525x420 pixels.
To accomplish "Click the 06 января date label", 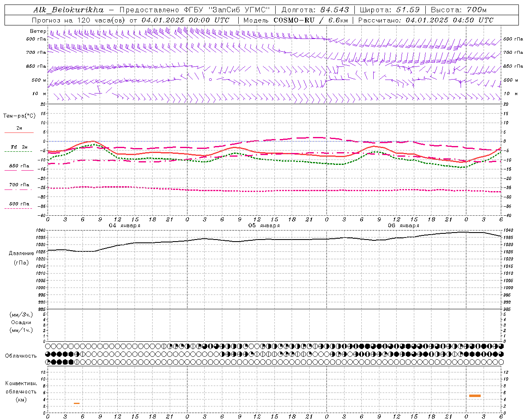I will point(404,226).
